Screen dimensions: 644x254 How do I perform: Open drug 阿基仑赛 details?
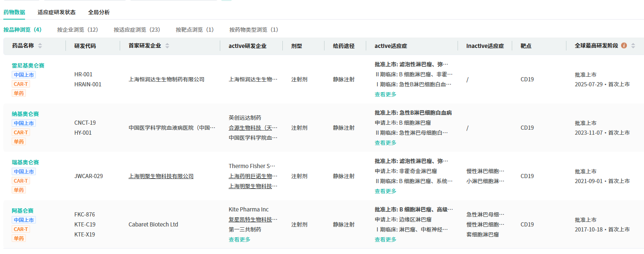coord(23,211)
